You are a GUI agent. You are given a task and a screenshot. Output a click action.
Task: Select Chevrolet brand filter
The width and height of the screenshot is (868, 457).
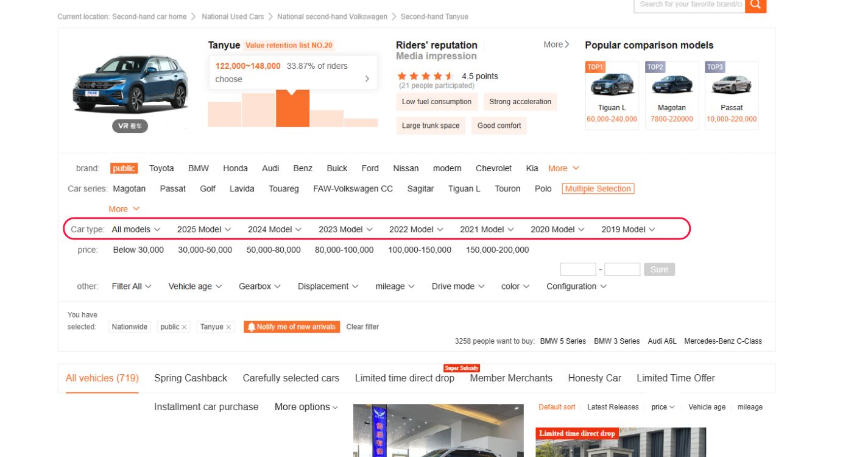493,168
